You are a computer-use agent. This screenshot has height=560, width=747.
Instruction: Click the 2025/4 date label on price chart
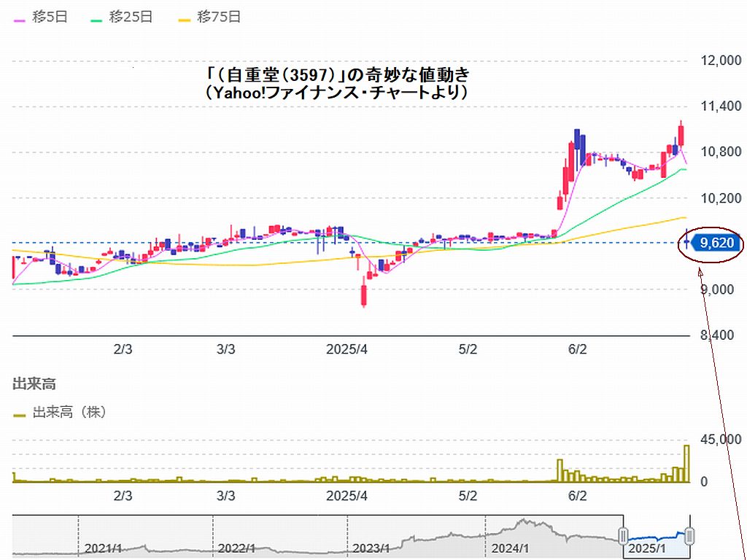(347, 349)
